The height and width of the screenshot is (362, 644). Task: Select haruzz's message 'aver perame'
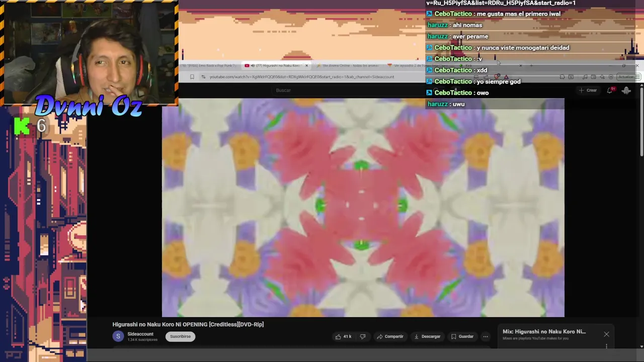470,36
